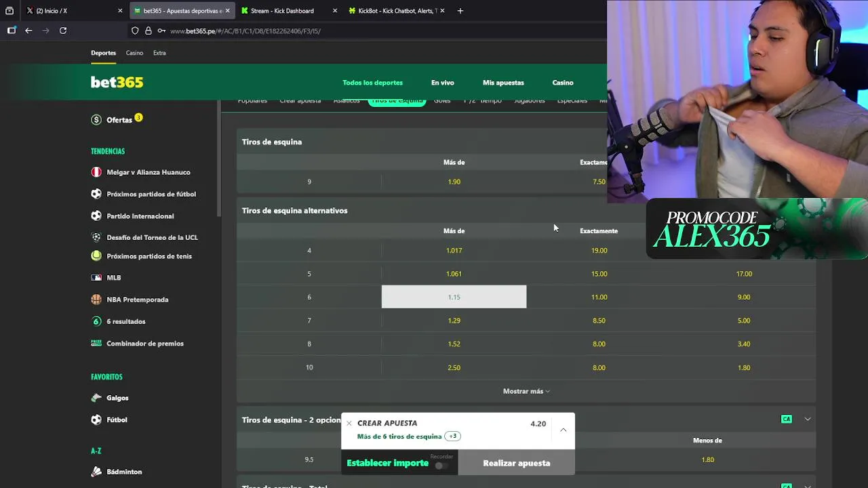Screen dimensions: 868x488
Task: Click the Fútbol ball icon under Favoritos
Action: pyautogui.click(x=96, y=420)
